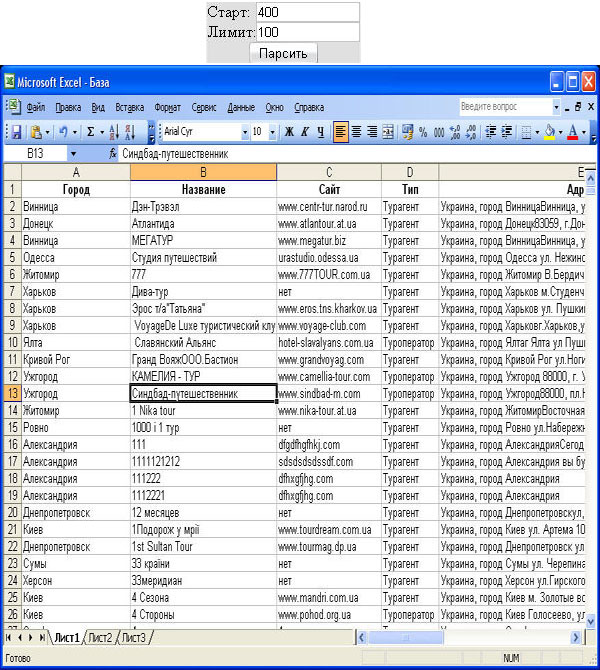Select column C header
The height and width of the screenshot is (670, 600).
click(328, 173)
